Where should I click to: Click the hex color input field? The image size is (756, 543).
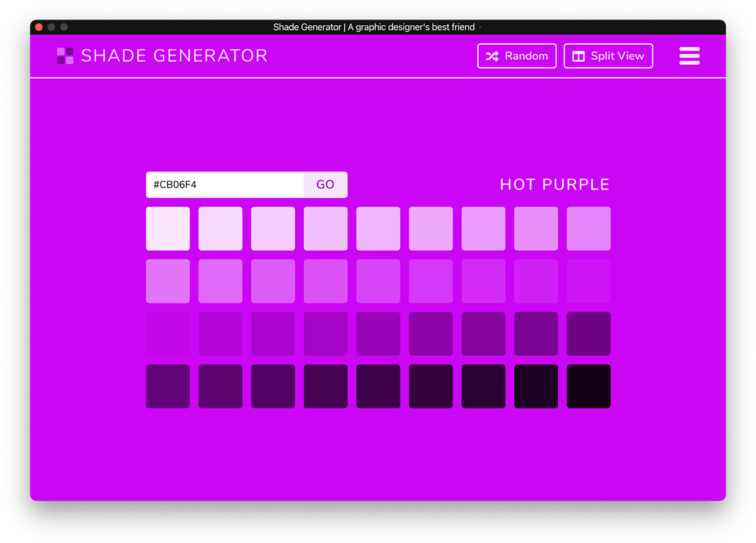tap(225, 185)
